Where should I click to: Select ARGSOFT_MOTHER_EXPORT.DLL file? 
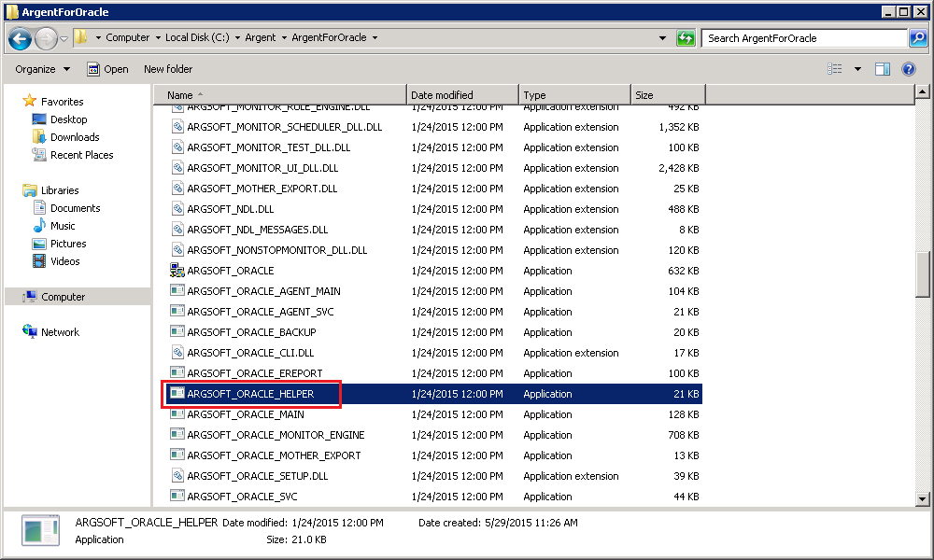(x=262, y=189)
